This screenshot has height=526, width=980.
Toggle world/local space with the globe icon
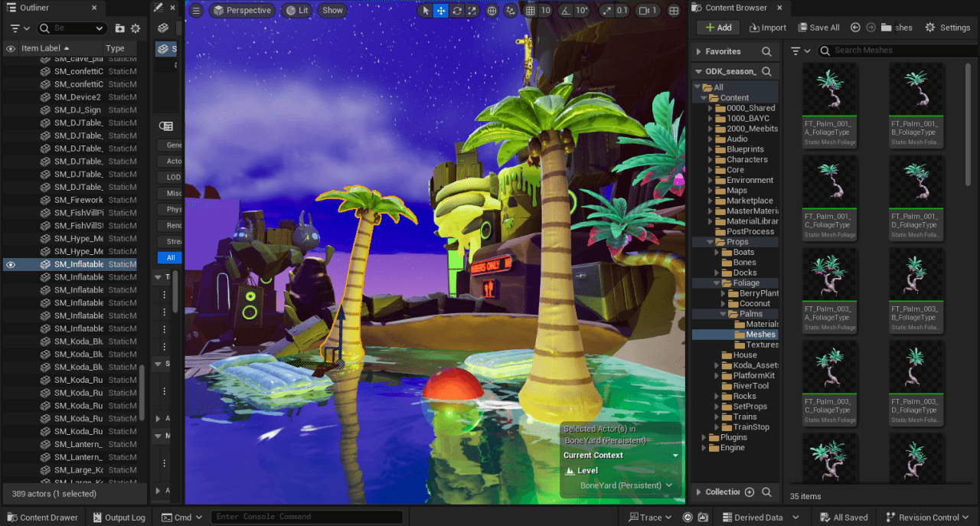point(492,10)
